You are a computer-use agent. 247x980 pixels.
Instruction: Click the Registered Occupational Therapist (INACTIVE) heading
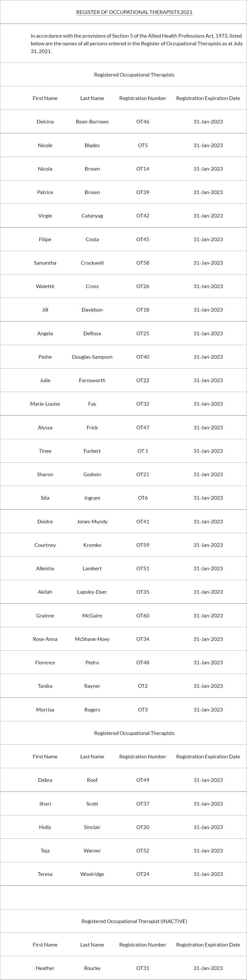(x=134, y=921)
